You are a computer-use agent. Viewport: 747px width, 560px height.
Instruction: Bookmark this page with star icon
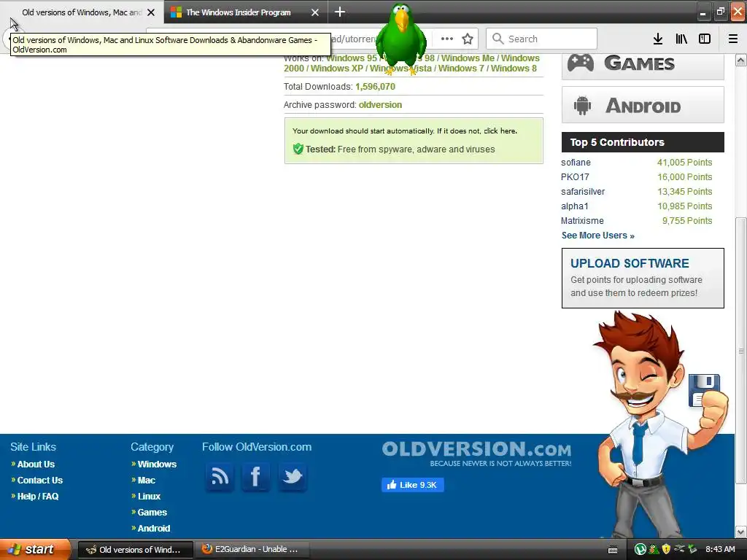(468, 39)
